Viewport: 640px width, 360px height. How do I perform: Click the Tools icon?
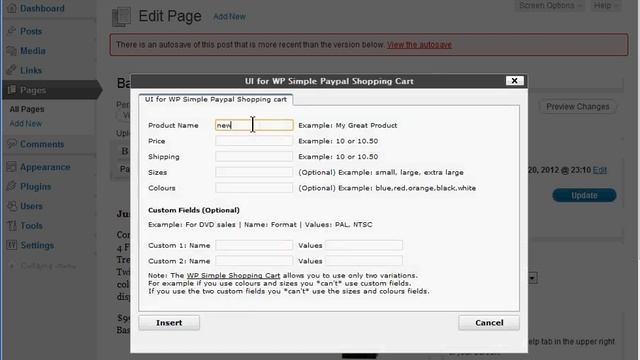[x=12, y=226]
